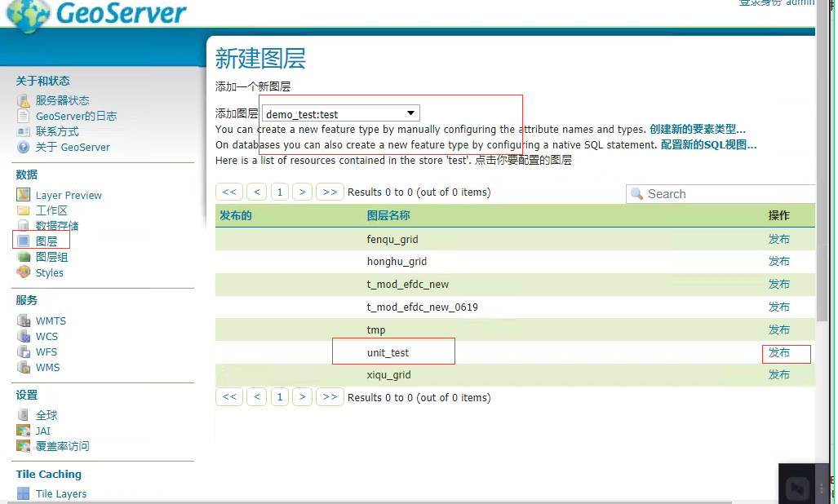Click the layer group icon
Screen dimensions: 838x504
(x=24, y=257)
